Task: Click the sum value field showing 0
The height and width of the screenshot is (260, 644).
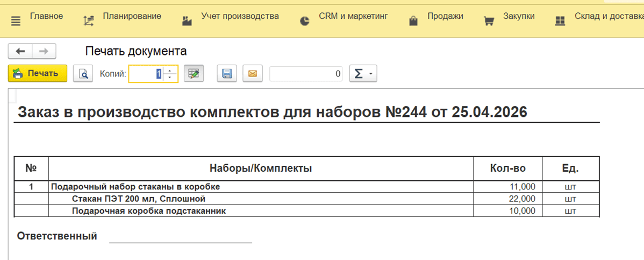Action: tap(306, 74)
